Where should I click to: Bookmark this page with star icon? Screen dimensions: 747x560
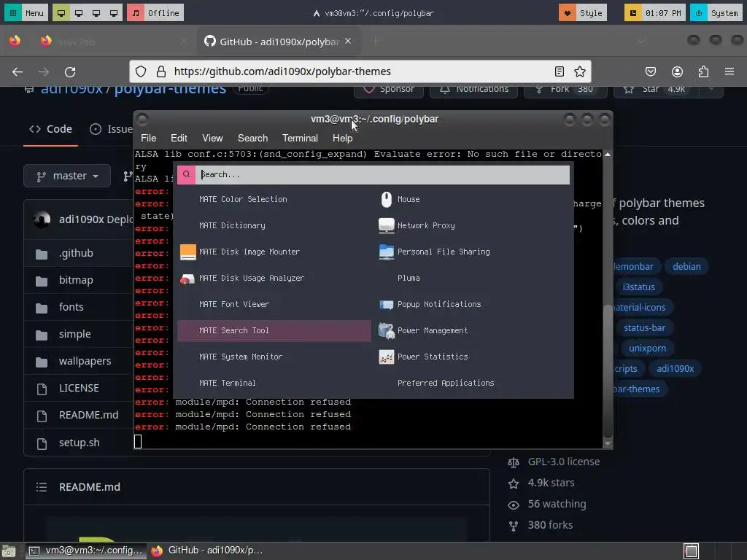(x=580, y=71)
